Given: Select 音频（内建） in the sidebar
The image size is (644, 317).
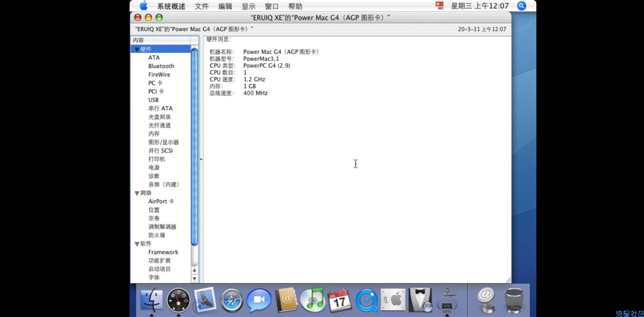Looking at the screenshot, I should point(165,184).
